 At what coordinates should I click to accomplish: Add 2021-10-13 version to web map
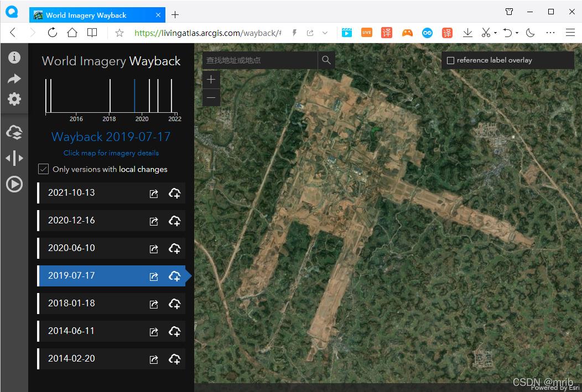click(x=174, y=193)
